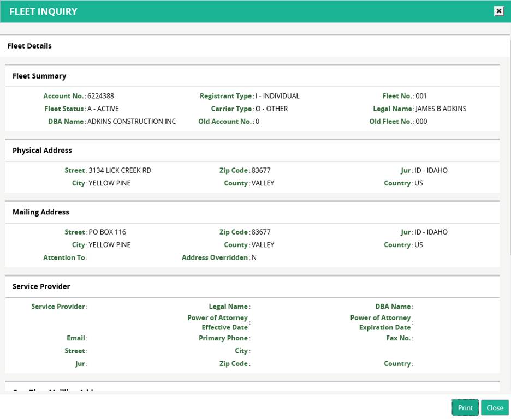Select the Physical Address zip code 83677
511x420 pixels.
(x=261, y=170)
